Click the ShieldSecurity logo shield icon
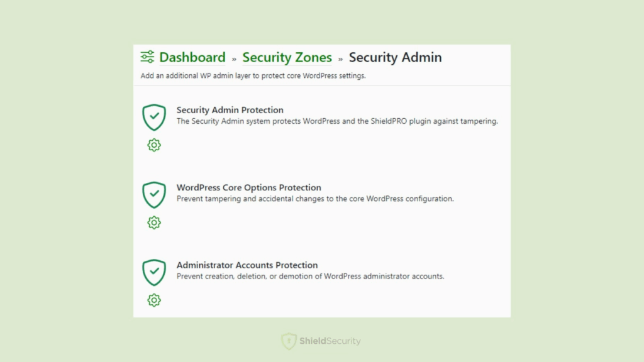The width and height of the screenshot is (644, 362). pyautogui.click(x=288, y=341)
